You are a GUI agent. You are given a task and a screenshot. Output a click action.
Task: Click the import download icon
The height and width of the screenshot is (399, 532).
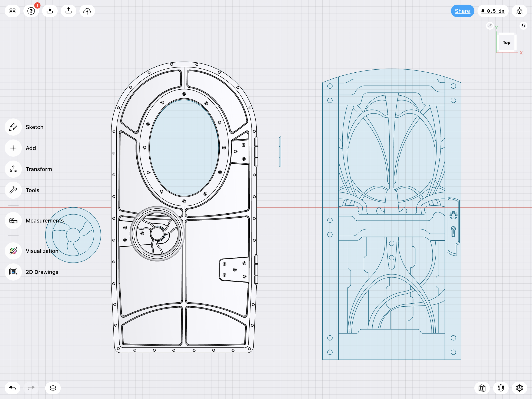pos(50,11)
